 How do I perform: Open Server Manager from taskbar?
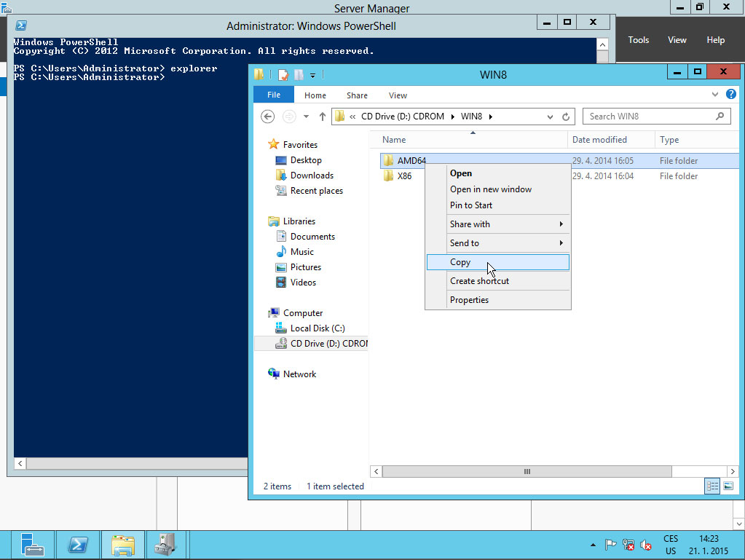(x=33, y=545)
